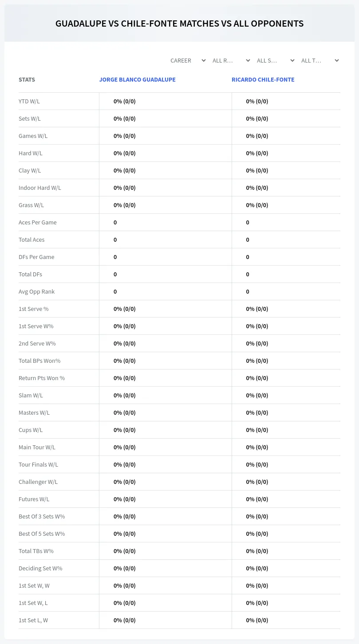Select the Total Aces stat label
This screenshot has width=359, height=644.
click(32, 240)
